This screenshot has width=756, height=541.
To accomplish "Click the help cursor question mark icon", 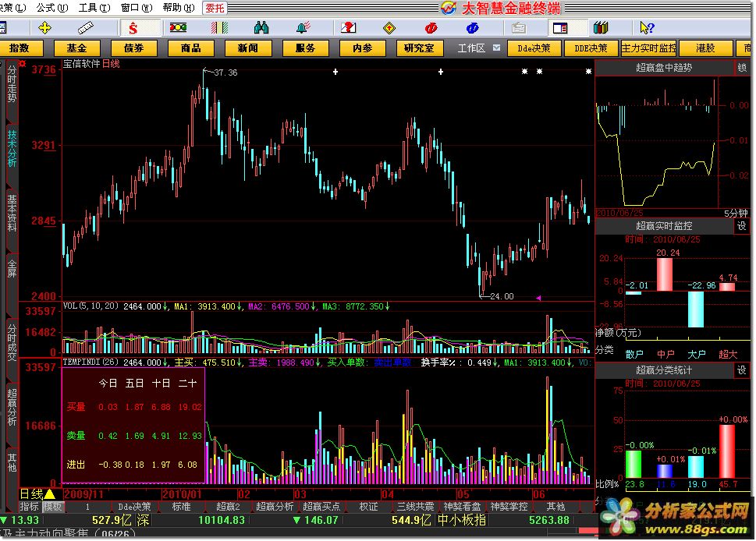I will point(647,28).
